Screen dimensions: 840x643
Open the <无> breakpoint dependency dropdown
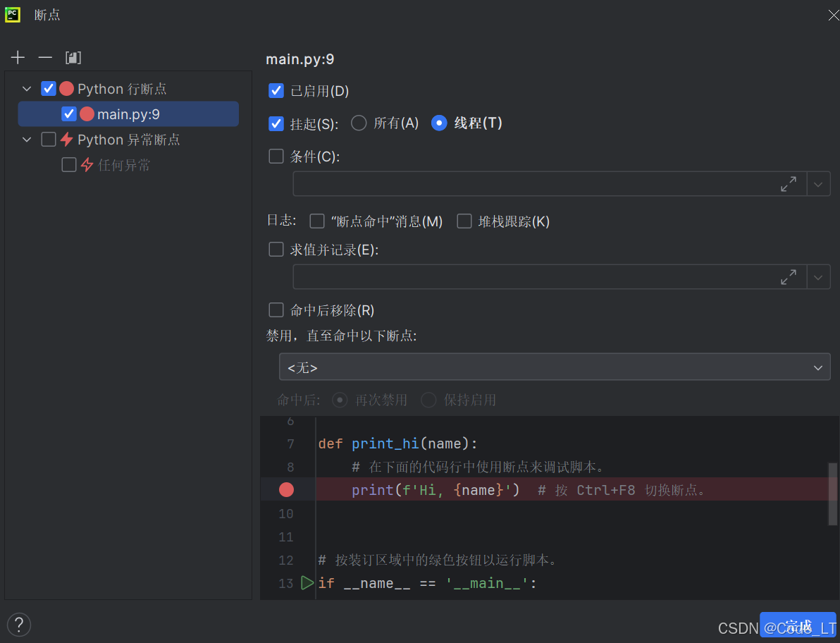[555, 367]
